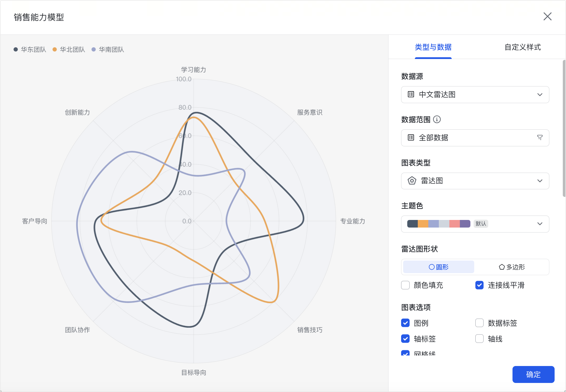Expand the 主题色 theme dropdown chevron

(540, 224)
